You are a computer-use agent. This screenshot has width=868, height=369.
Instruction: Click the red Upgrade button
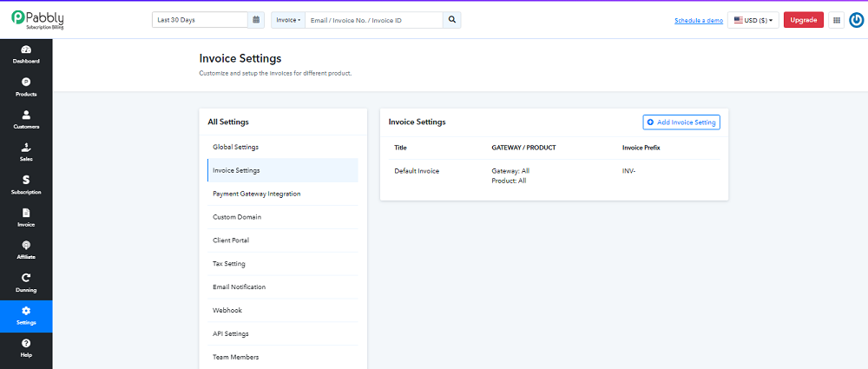[803, 20]
